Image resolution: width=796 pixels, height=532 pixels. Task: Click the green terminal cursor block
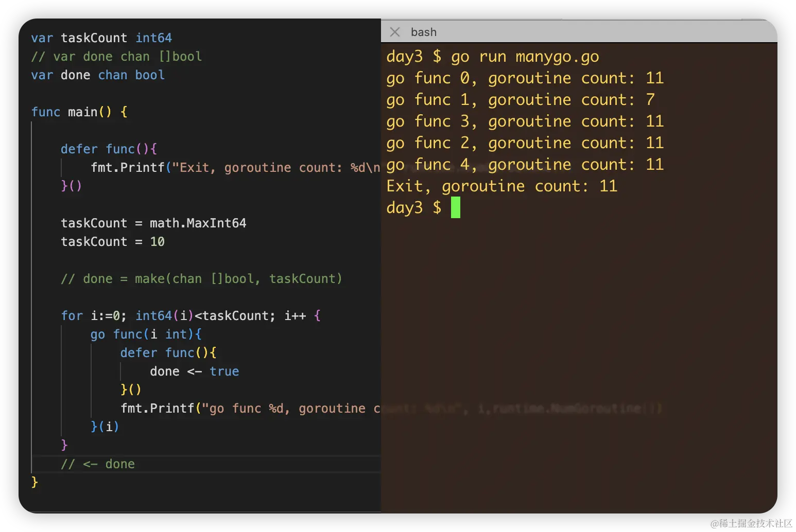pos(455,208)
